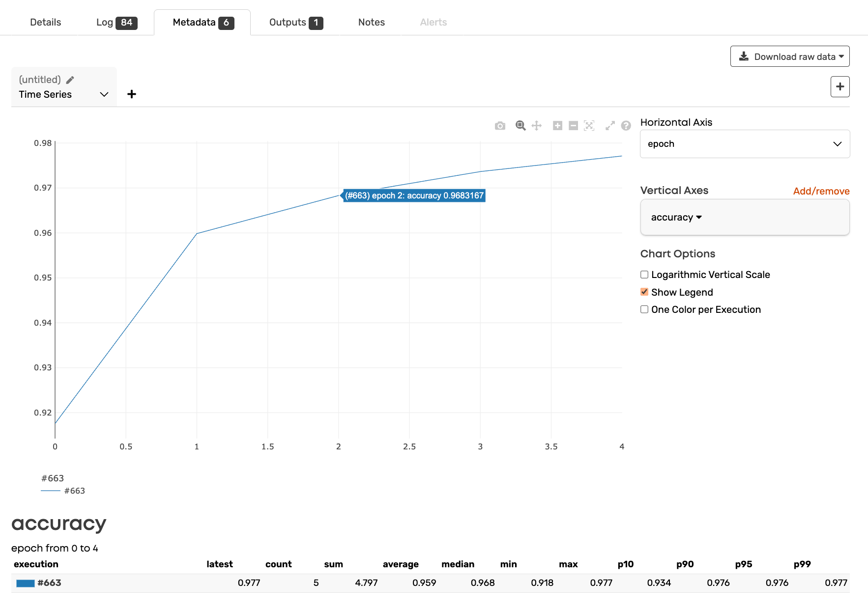Viewport: 868px width, 610px height.
Task: Click the blue color swatch for execution #663
Action: coord(26,583)
